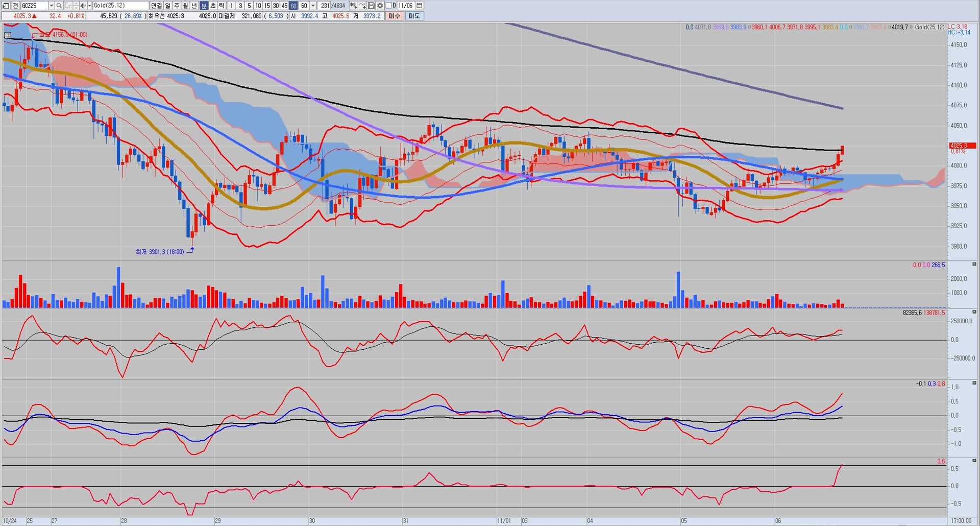Screen dimensions: 980x526
Task: Select the 30-minute interval button
Action: coord(276,6)
